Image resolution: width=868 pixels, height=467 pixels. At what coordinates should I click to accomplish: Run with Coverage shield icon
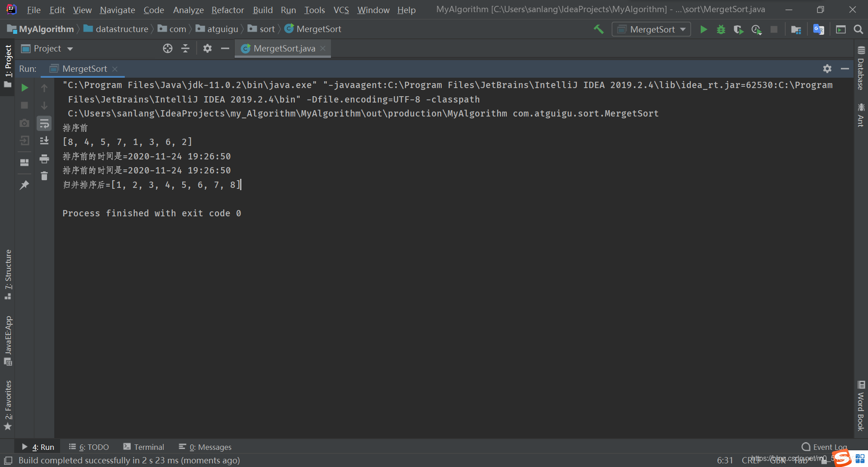(x=738, y=29)
